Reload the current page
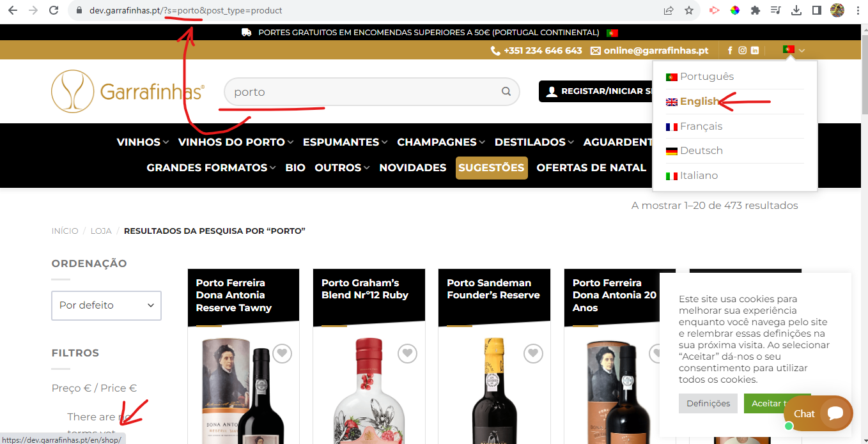Viewport: 868px width, 444px height. [x=54, y=10]
